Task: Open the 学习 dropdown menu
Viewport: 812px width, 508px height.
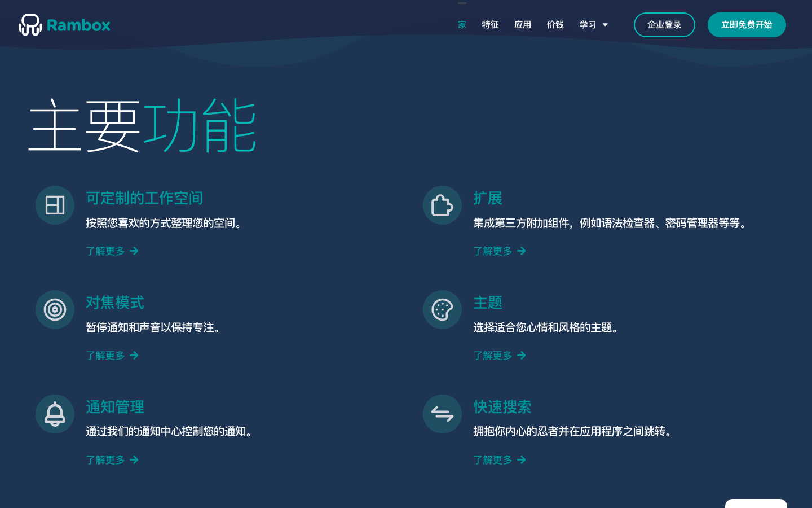Action: [588, 24]
